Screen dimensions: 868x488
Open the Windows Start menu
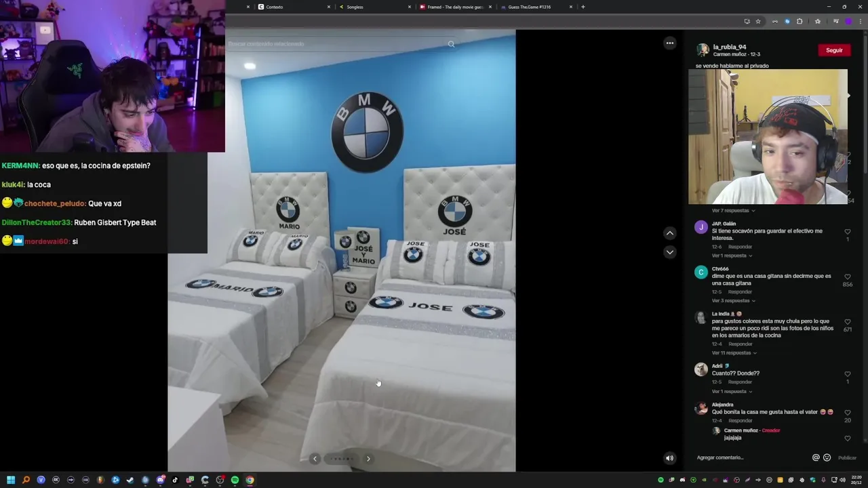coord(11,481)
